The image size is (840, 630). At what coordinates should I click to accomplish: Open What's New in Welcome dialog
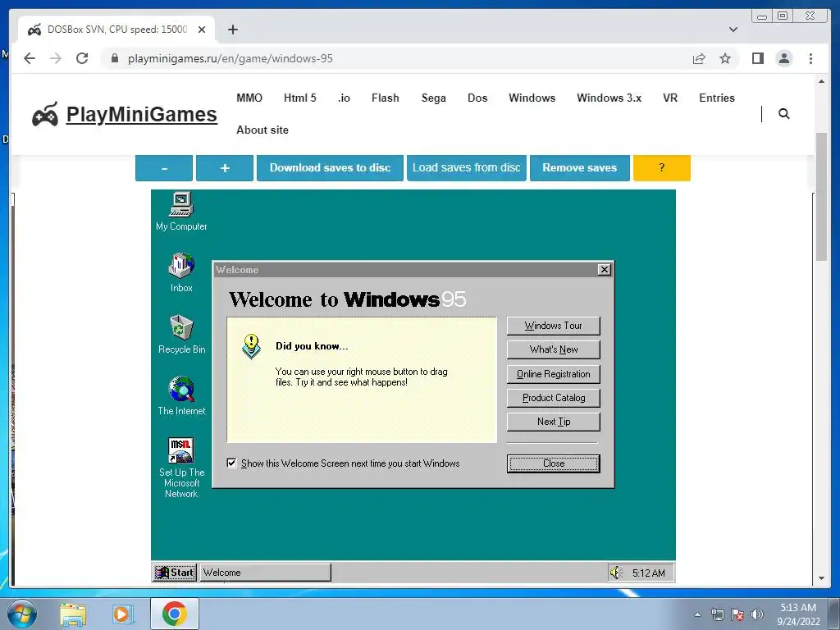554,349
